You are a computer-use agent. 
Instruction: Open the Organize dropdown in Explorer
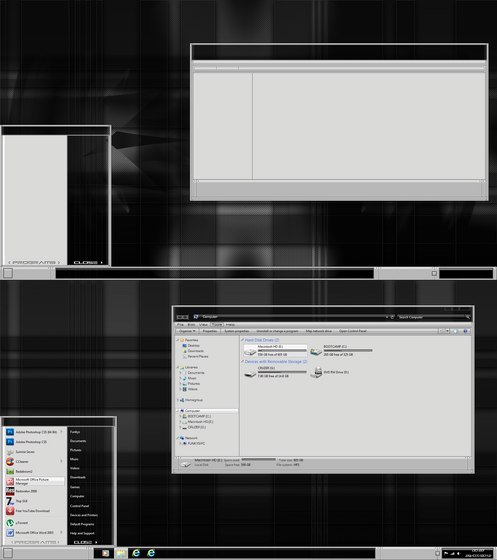tap(187, 331)
